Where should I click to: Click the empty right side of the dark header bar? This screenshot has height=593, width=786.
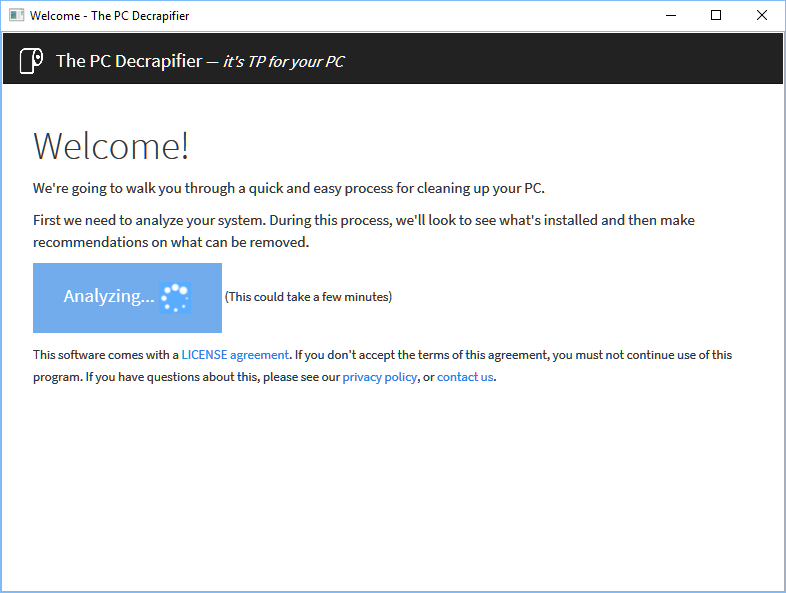[600, 61]
